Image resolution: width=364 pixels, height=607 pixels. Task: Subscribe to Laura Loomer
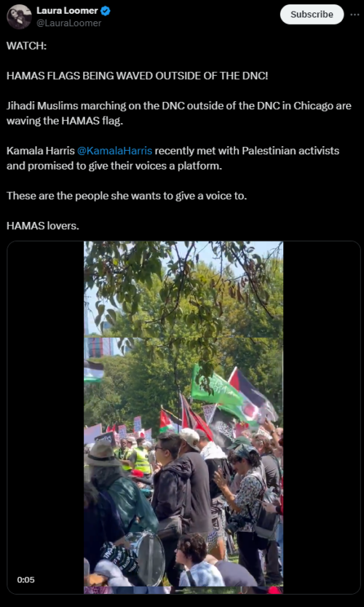[x=312, y=15]
